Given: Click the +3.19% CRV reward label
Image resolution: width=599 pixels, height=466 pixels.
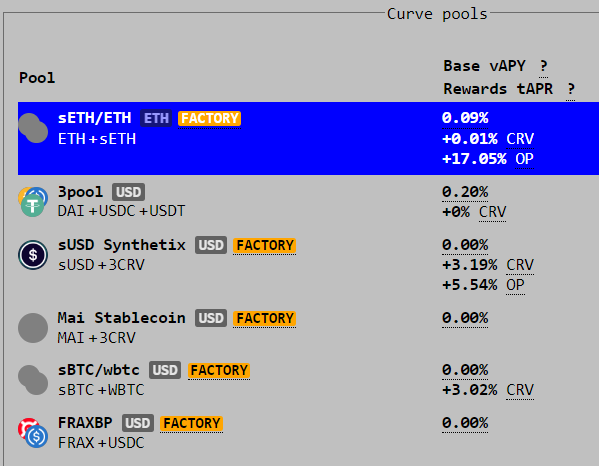Looking at the screenshot, I should click(x=488, y=265).
